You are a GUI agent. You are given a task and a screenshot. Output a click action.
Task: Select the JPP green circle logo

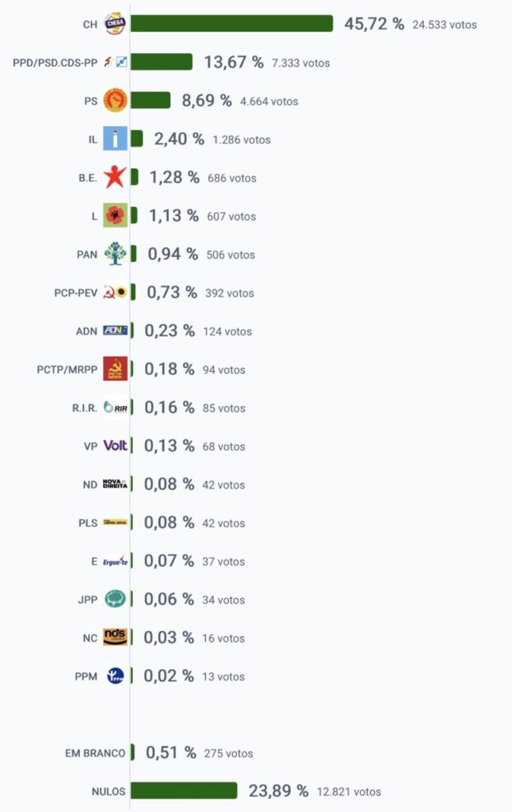click(x=115, y=599)
